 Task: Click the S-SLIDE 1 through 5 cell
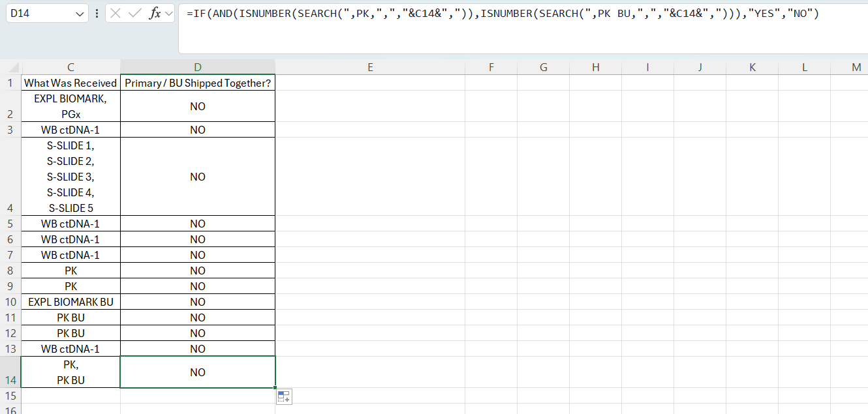(x=70, y=177)
